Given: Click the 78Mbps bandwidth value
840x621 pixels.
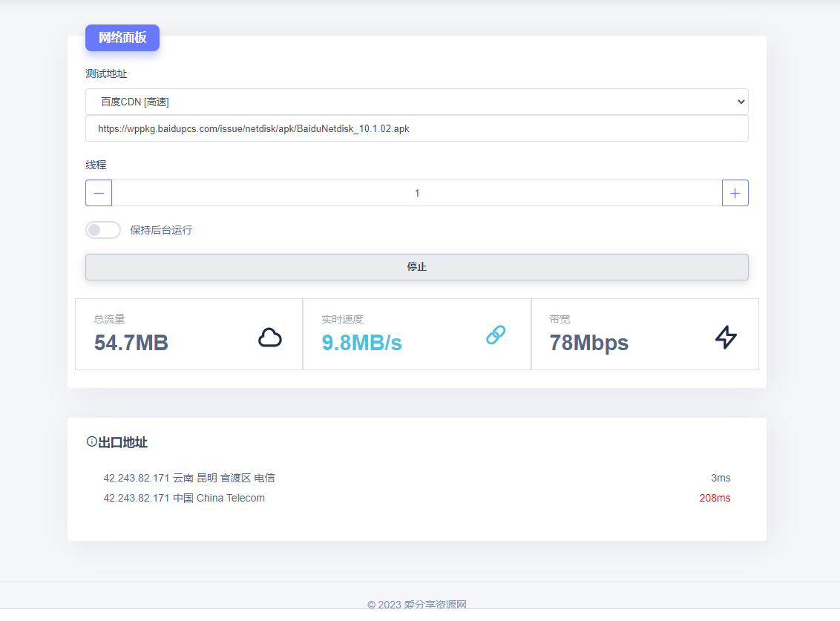Looking at the screenshot, I should point(588,343).
